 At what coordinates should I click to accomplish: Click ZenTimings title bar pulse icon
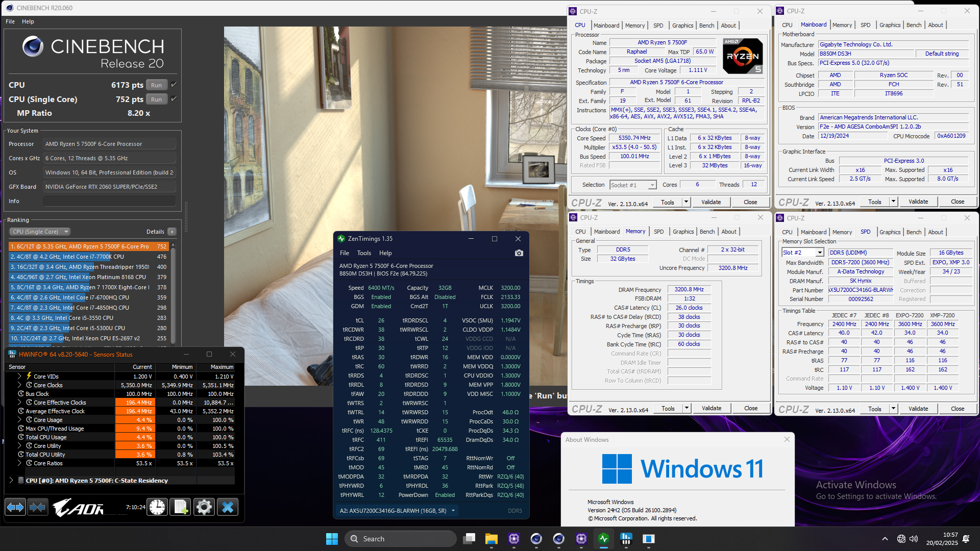[341, 239]
